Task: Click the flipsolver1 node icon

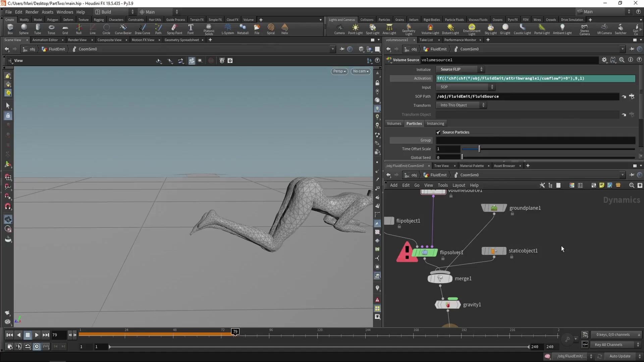Action: coord(425,252)
